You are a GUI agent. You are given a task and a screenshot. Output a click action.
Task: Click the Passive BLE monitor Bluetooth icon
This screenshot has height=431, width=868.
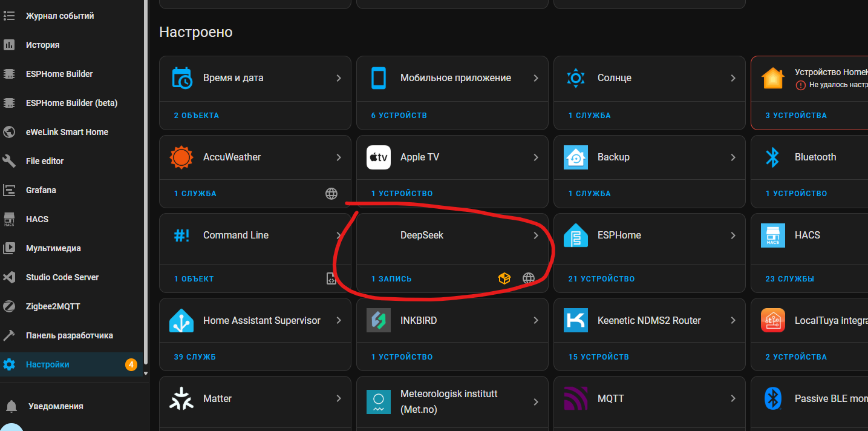point(773,399)
